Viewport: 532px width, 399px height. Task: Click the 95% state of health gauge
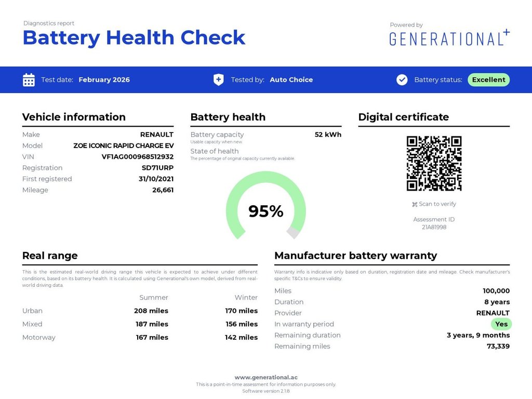[x=266, y=211]
